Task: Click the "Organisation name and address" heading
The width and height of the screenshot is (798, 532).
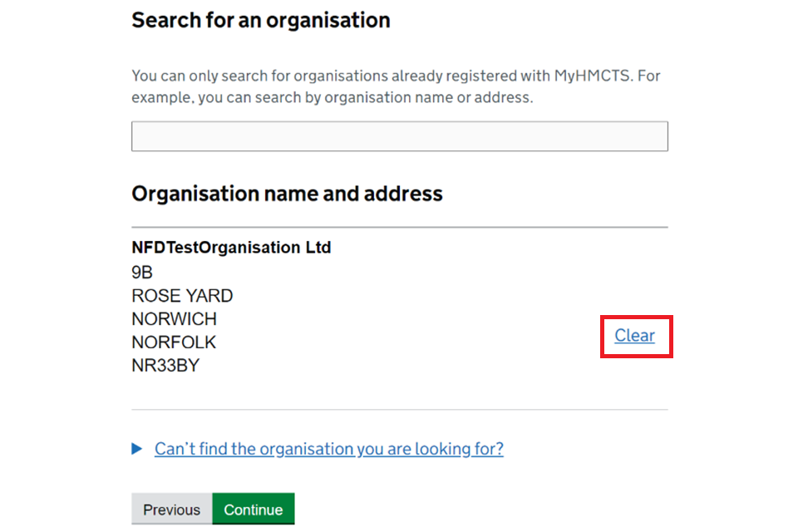Action: [x=287, y=194]
